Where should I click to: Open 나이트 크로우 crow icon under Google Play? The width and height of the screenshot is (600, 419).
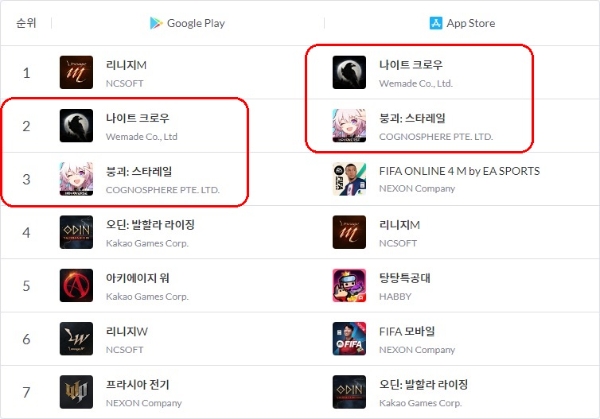point(76,126)
